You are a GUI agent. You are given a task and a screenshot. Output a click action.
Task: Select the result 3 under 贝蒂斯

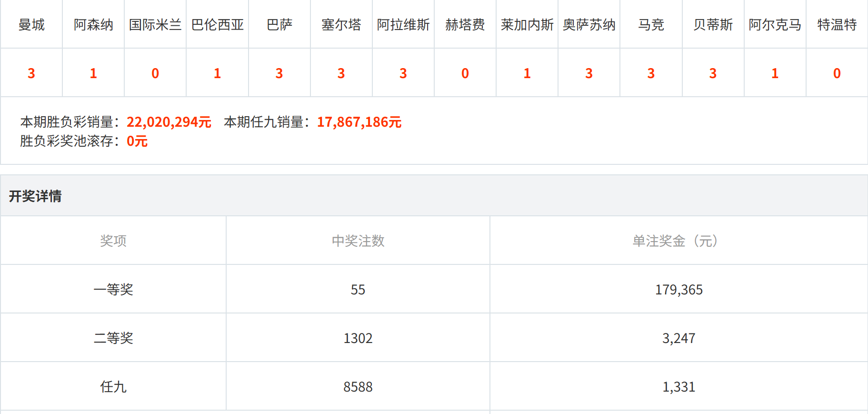click(x=713, y=73)
